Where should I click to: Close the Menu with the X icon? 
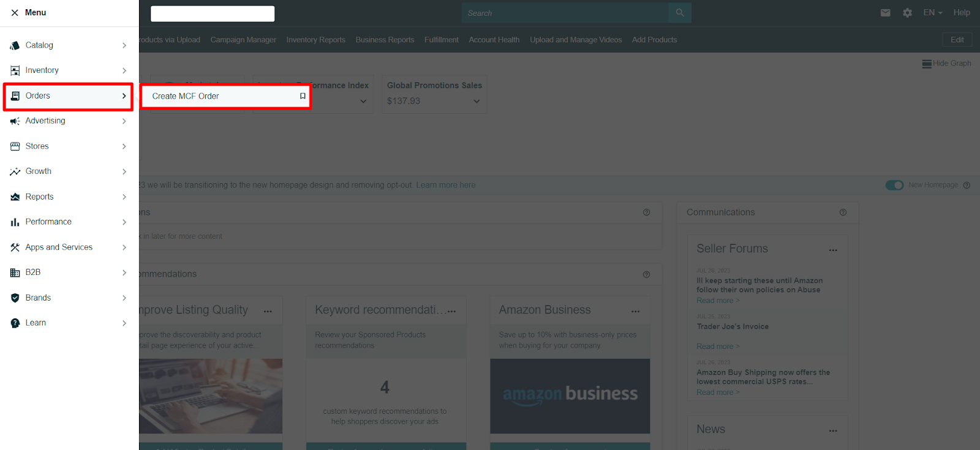pos(15,13)
